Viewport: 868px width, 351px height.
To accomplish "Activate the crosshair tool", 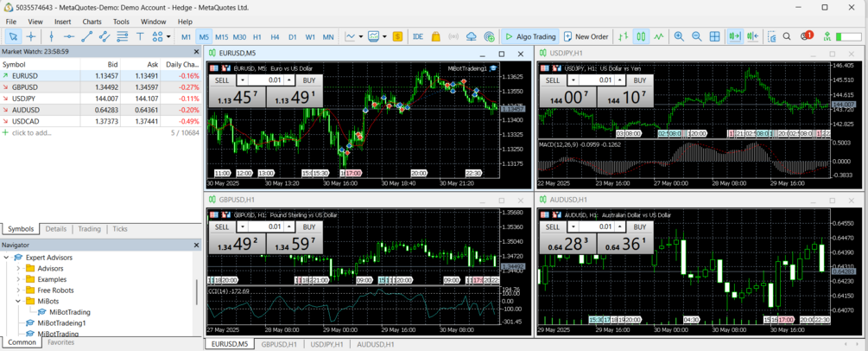I will point(31,36).
